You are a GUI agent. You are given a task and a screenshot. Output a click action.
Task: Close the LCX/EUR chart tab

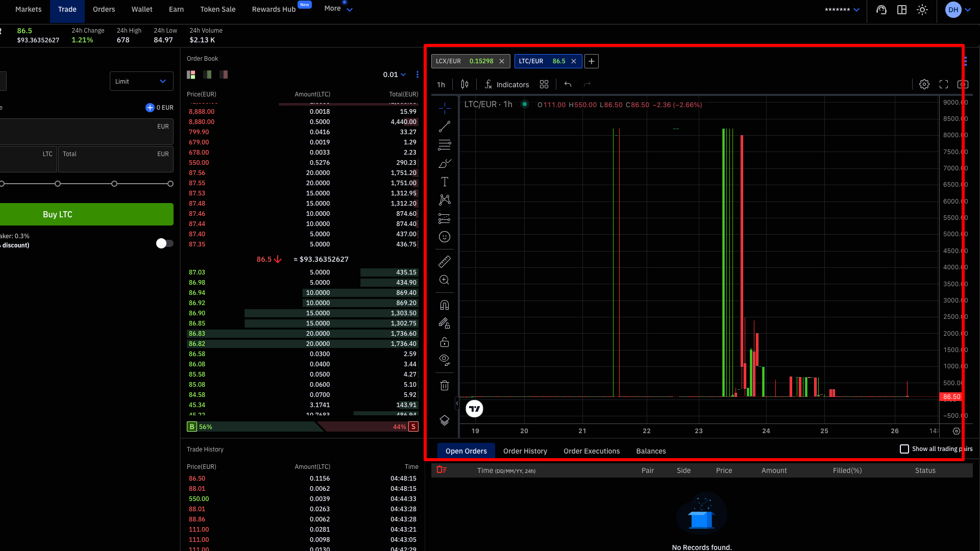(x=502, y=61)
